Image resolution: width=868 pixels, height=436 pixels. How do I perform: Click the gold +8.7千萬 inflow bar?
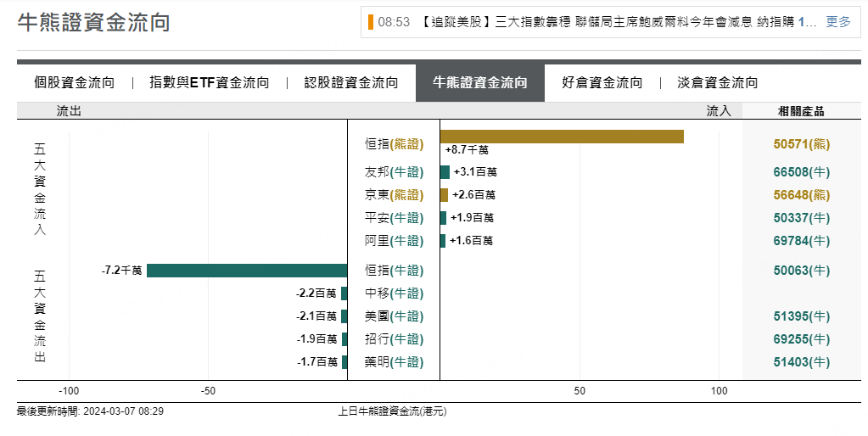point(562,137)
